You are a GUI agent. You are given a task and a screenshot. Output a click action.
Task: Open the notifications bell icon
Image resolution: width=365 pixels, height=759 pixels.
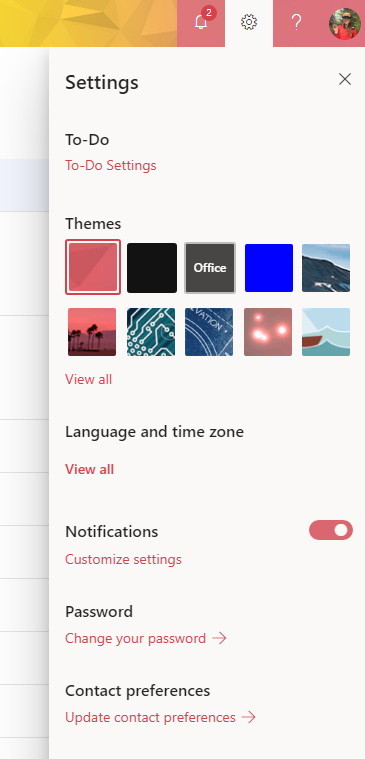click(x=201, y=23)
